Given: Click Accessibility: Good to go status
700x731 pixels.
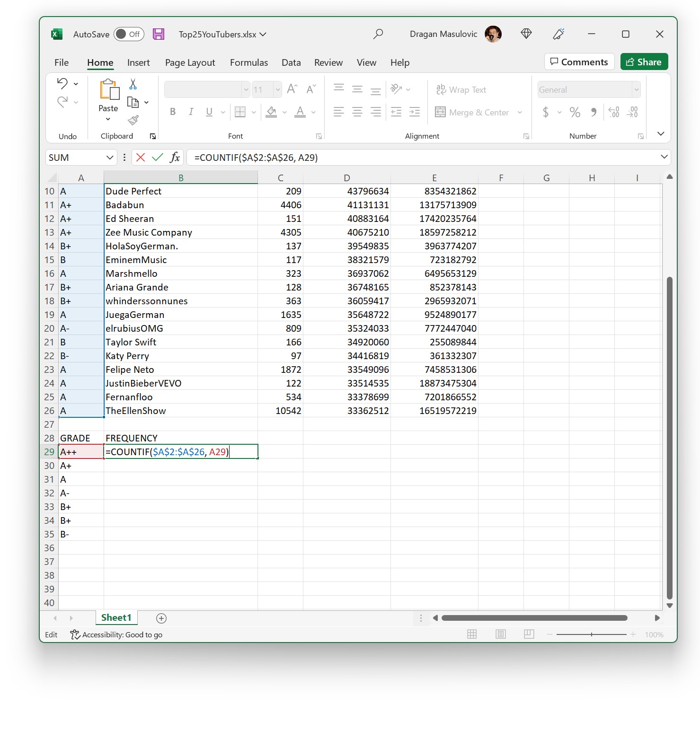Looking at the screenshot, I should click(x=116, y=634).
